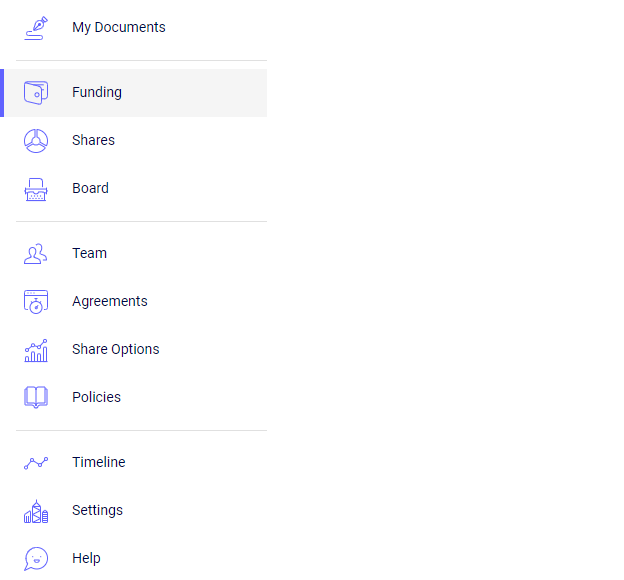Open the Agreements label in sidebar
Screen dimensions: 624x580
(110, 302)
